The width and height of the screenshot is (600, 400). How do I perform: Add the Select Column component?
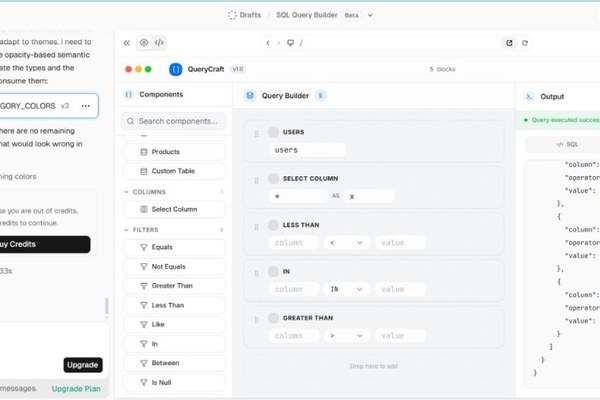tap(174, 209)
